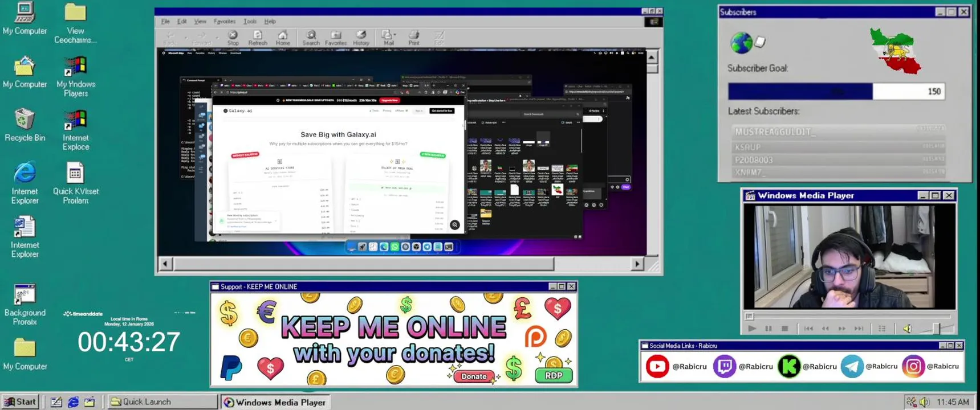Image resolution: width=980 pixels, height=410 pixels.
Task: Click the Recycle Bin desktop icon
Action: tap(25, 125)
